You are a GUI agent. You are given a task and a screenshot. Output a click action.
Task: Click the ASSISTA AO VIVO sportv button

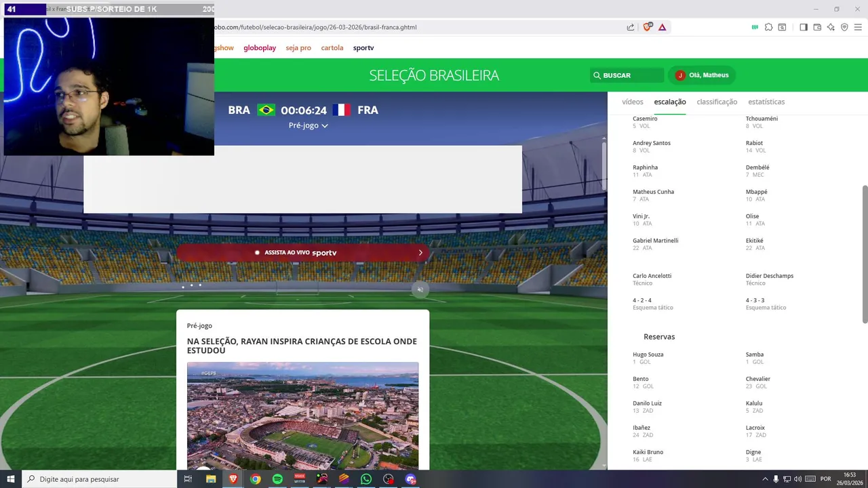(x=303, y=253)
